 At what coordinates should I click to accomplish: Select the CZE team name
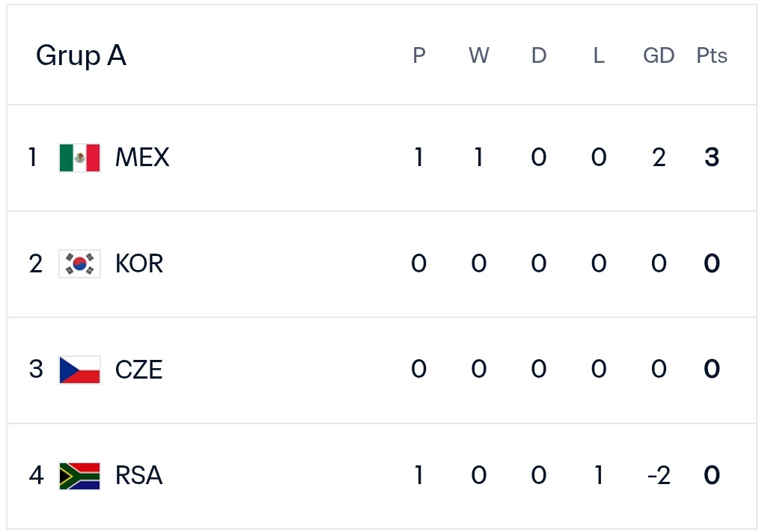click(x=138, y=369)
